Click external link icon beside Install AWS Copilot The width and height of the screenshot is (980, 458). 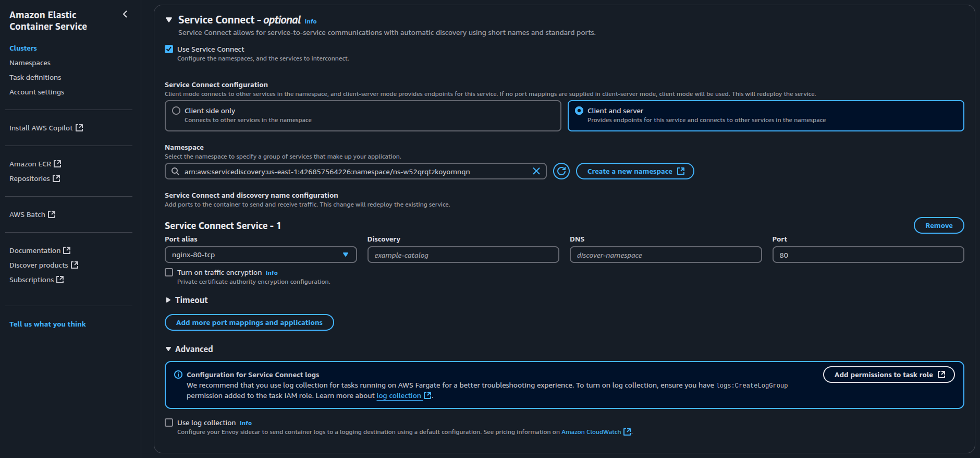tap(79, 128)
